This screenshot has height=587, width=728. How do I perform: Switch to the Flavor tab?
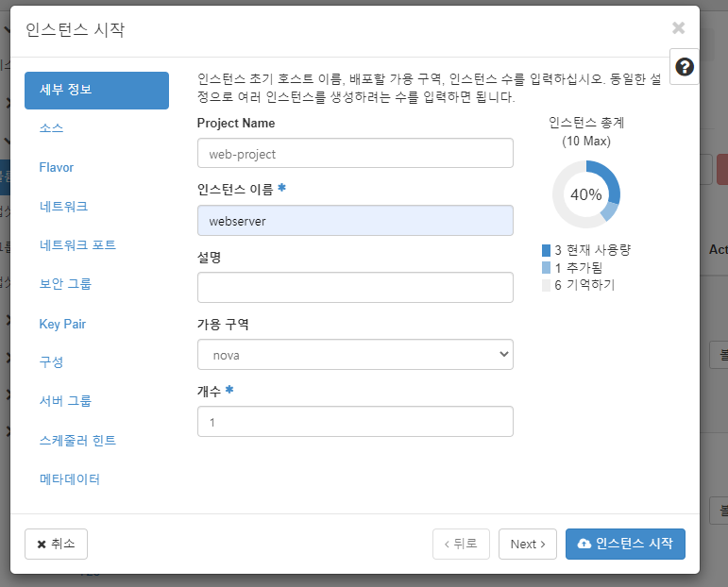(56, 167)
